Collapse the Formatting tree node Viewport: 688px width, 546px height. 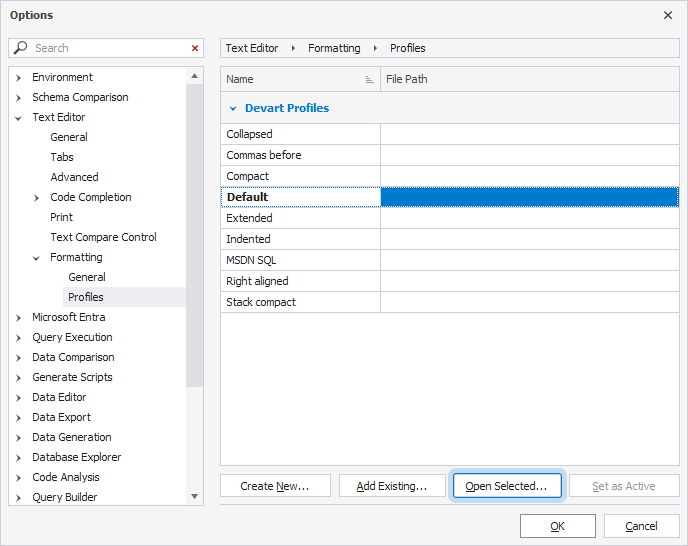click(x=36, y=258)
